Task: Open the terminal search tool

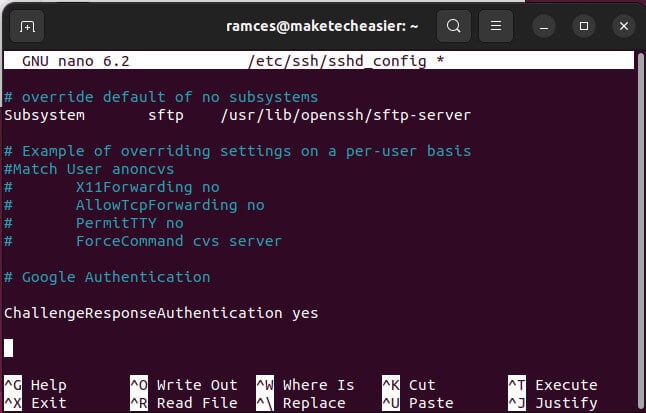Action: click(454, 26)
